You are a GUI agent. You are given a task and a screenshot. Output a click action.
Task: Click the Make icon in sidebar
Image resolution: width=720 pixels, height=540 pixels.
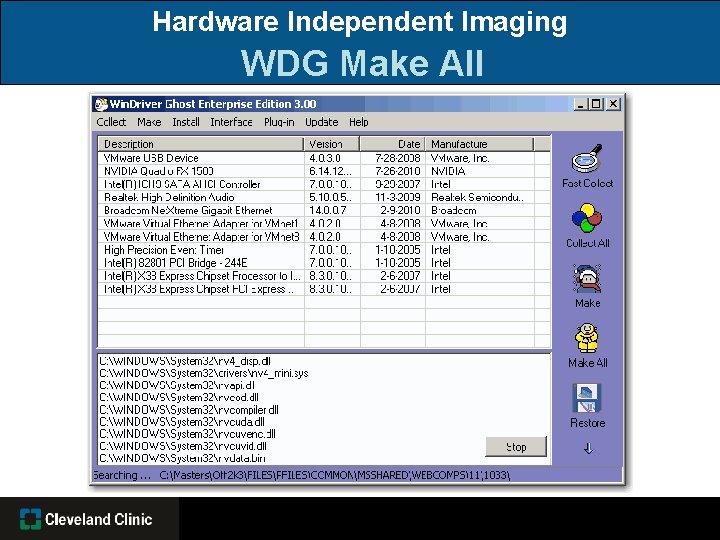[586, 279]
